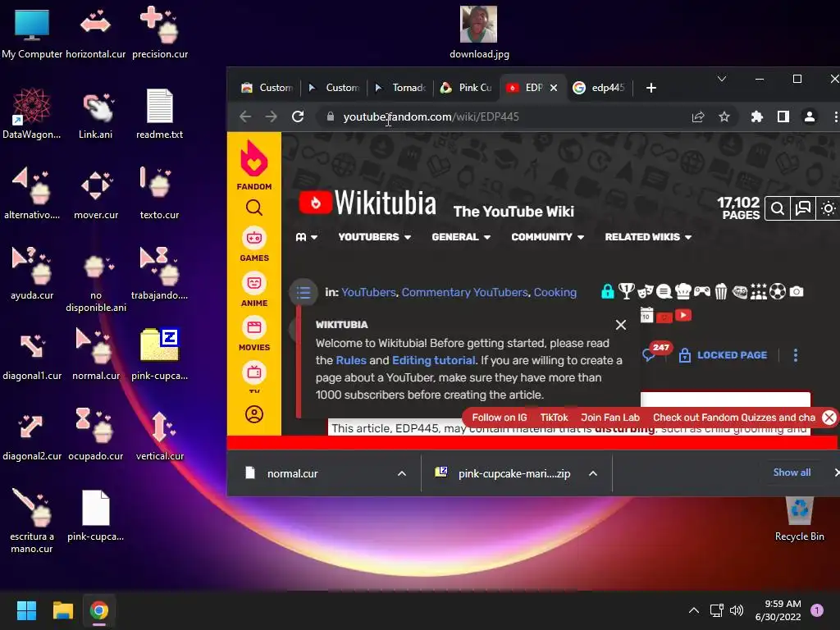Open the Rules link in welcome notice
This screenshot has width=840, height=630.
(x=351, y=360)
